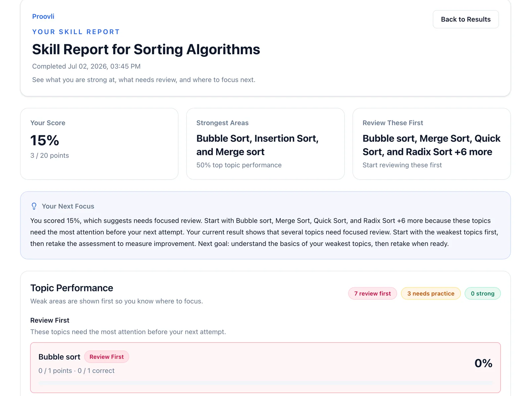The width and height of the screenshot is (532, 396).
Task: Click the 15% score value
Action: pos(45,140)
